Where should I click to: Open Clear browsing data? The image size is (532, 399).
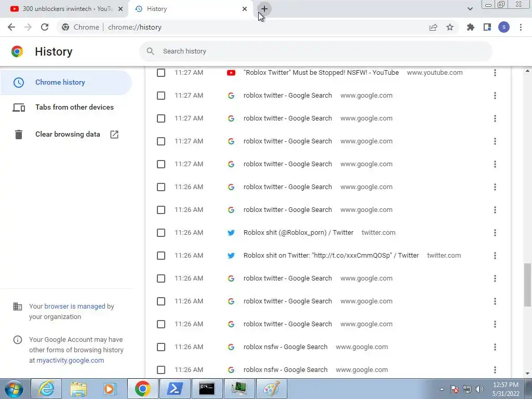tap(66, 135)
